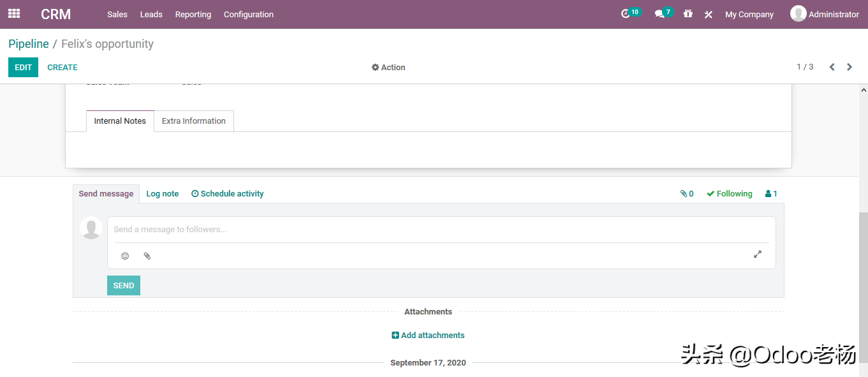Click the gift icon in top bar
The width and height of the screenshot is (868, 377).
(688, 13)
